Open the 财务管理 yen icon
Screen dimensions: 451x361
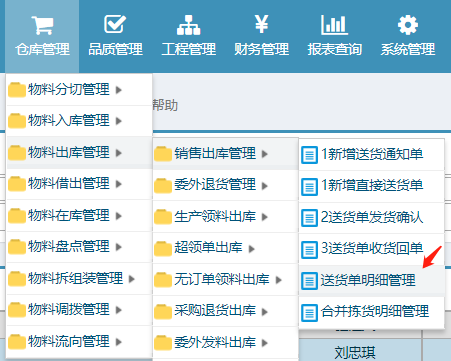click(261, 24)
